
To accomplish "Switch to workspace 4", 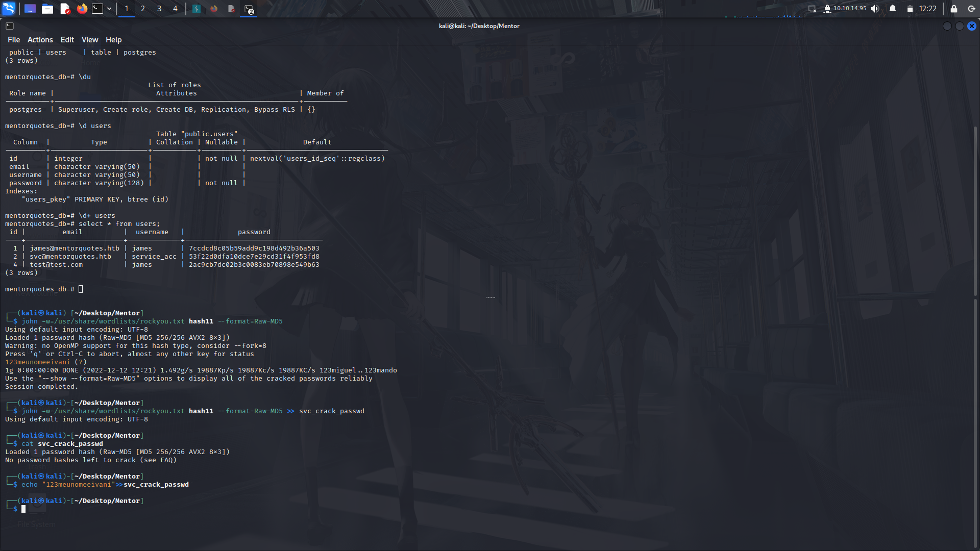I will [x=175, y=9].
